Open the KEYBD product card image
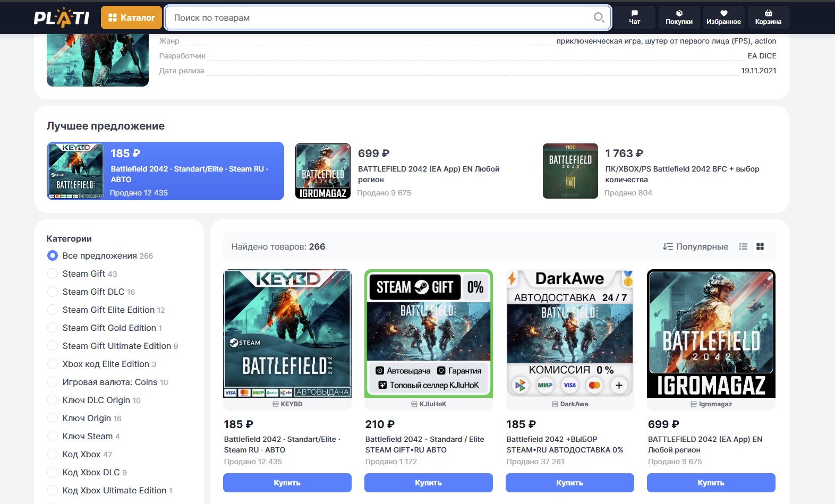 (x=287, y=334)
